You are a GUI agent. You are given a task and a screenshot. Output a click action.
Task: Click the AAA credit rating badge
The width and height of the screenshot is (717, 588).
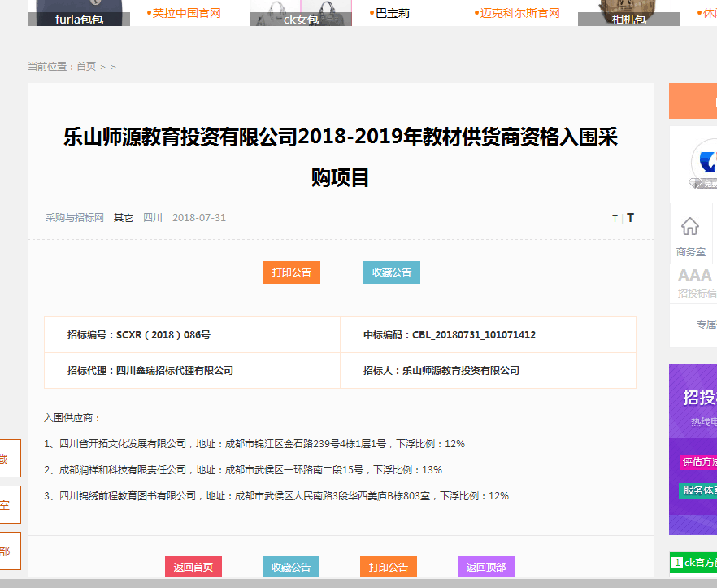[695, 276]
